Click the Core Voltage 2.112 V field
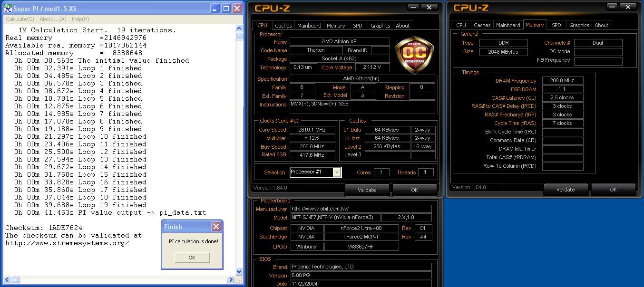 click(371, 67)
